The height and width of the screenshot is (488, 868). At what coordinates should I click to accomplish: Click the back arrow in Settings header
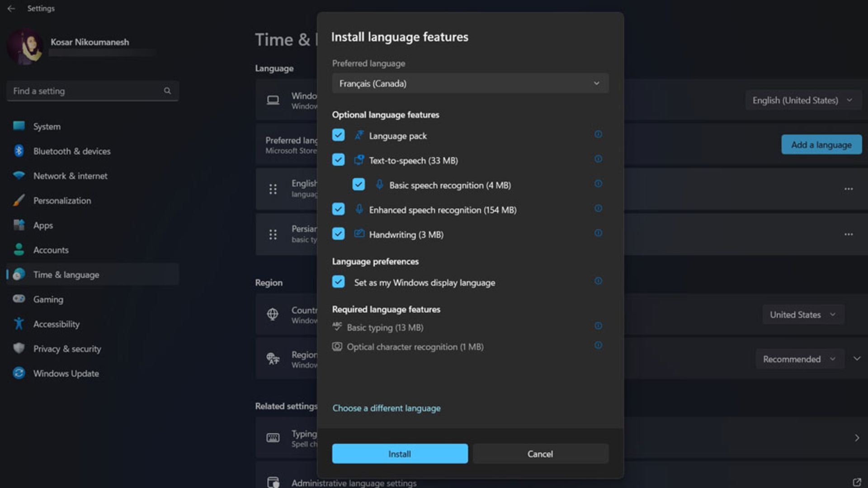[x=11, y=9]
